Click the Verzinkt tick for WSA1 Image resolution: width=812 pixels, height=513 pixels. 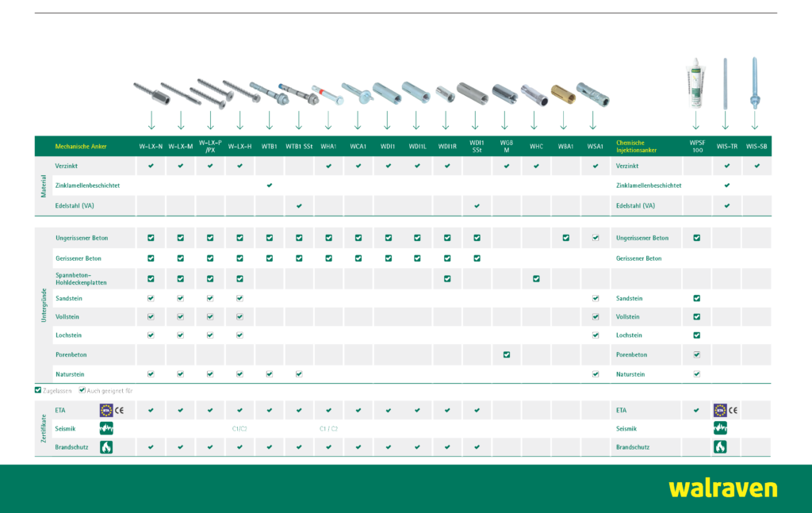pos(596,167)
